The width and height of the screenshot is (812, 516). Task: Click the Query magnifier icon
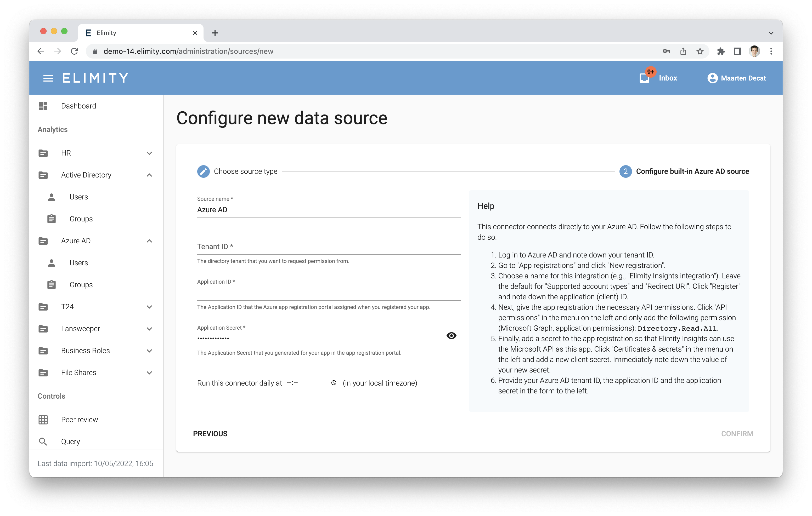tap(43, 442)
